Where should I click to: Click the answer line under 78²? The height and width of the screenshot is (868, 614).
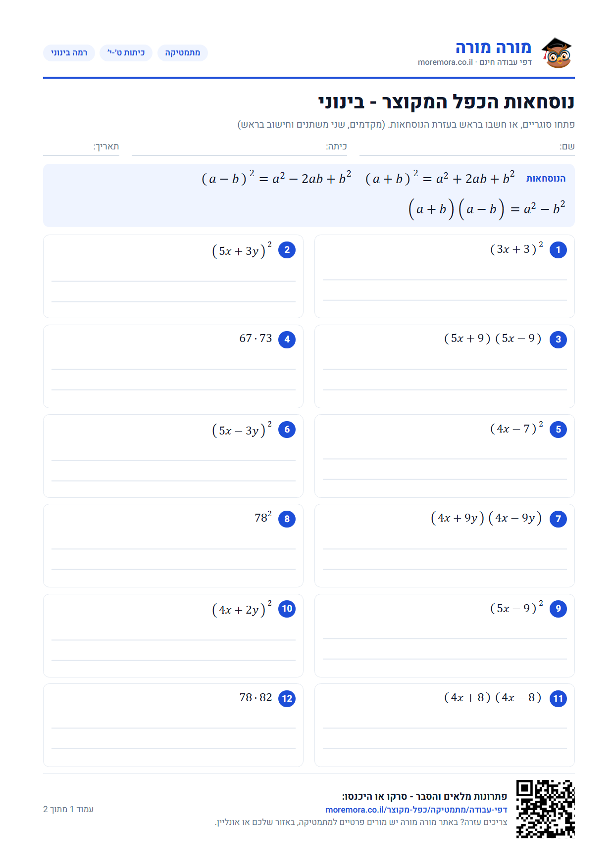coord(173,549)
